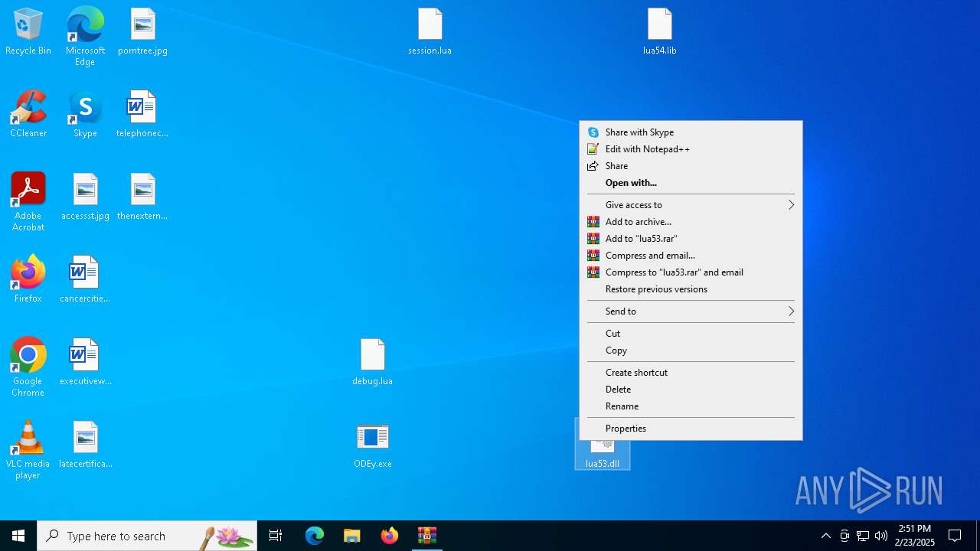Select the Firefox desktop shortcut
Screen dimensions: 980x551
point(28,280)
